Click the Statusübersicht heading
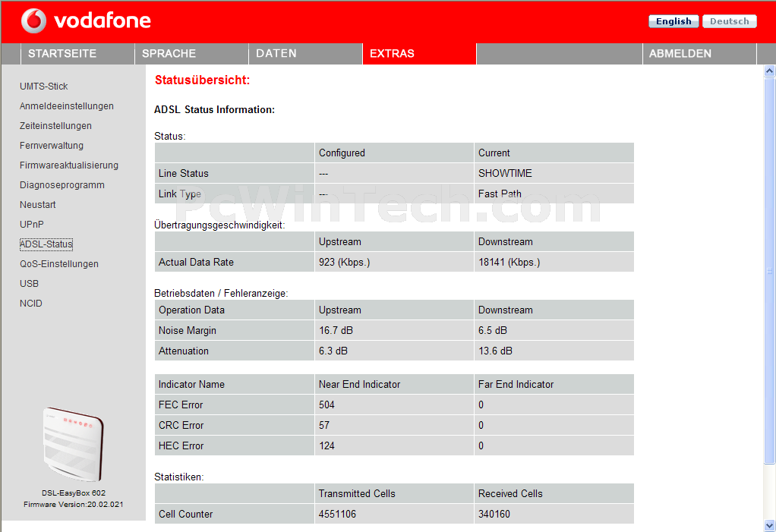The height and width of the screenshot is (532, 776). 203,80
